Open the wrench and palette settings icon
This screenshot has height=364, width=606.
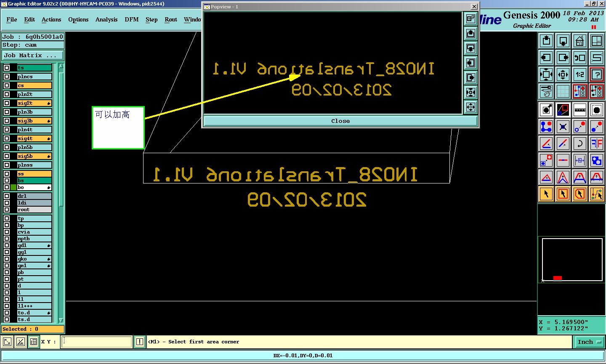coord(546,91)
